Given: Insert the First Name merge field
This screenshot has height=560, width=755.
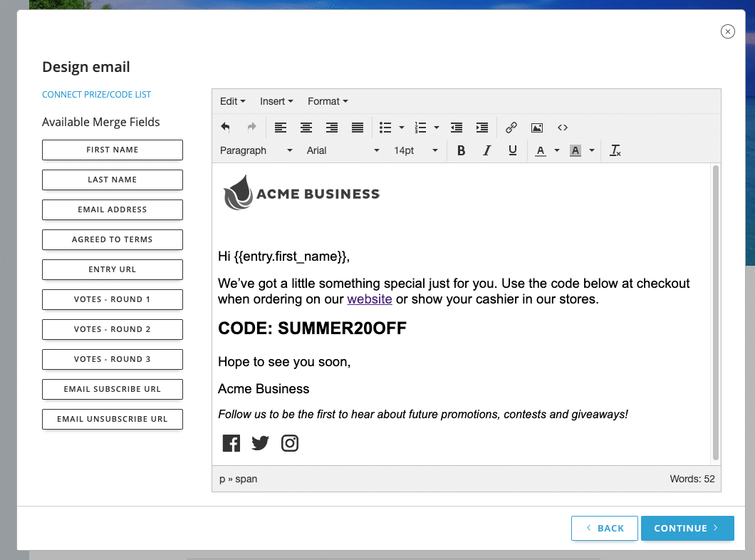Looking at the screenshot, I should (113, 150).
